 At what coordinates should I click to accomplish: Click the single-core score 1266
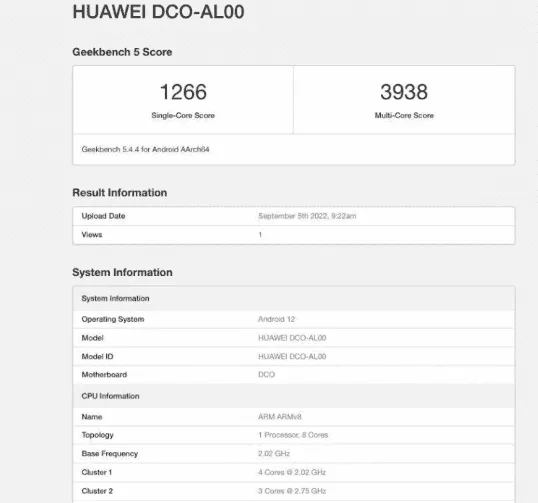[183, 92]
